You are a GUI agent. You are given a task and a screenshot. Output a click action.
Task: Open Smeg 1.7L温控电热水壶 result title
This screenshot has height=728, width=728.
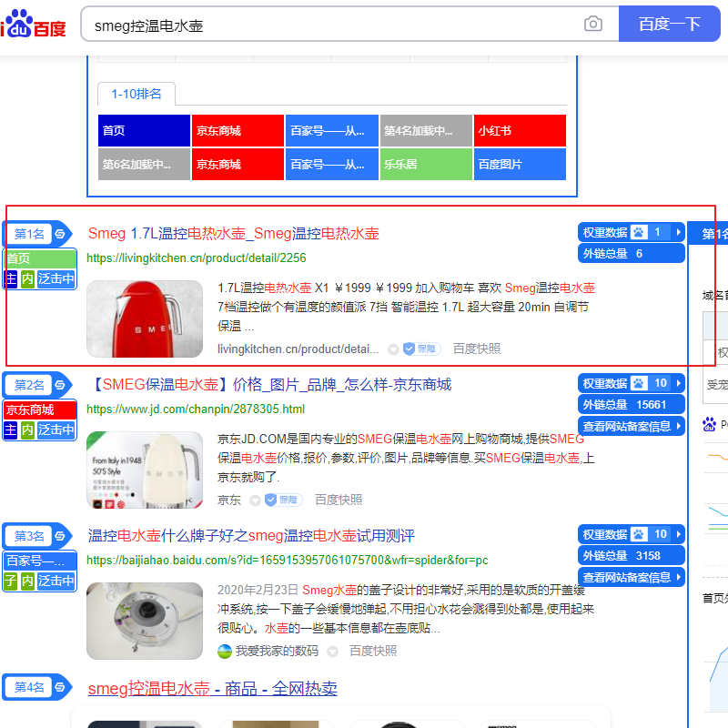234,234
